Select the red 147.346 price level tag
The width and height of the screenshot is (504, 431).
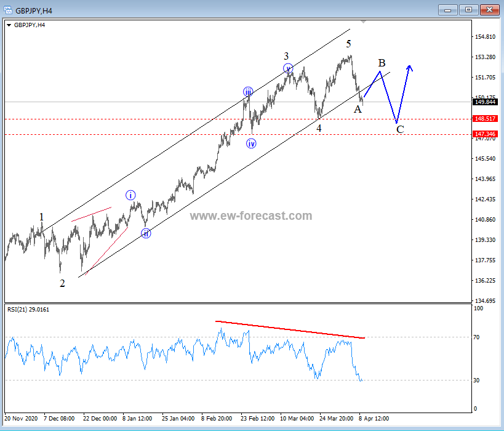[x=485, y=134]
